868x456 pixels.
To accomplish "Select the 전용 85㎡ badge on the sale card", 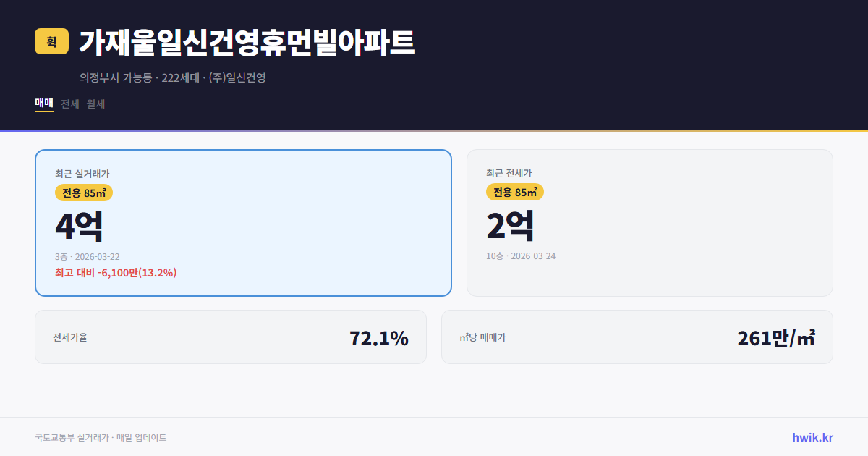I will point(82,193).
